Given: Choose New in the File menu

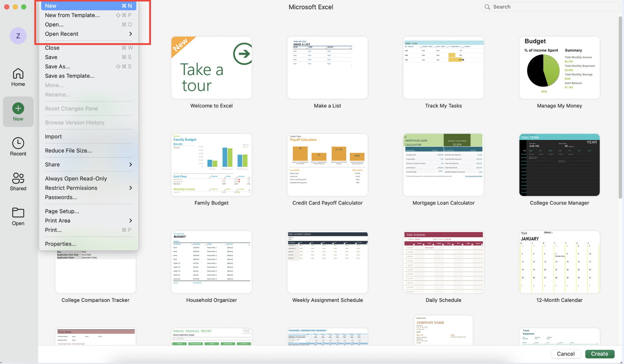Looking at the screenshot, I should coord(89,6).
